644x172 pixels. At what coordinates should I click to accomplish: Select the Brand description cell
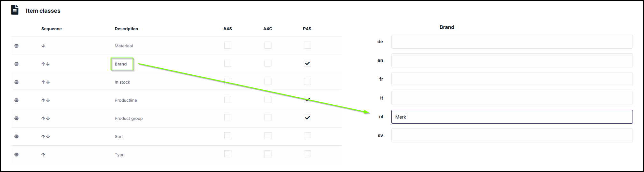[x=121, y=64]
